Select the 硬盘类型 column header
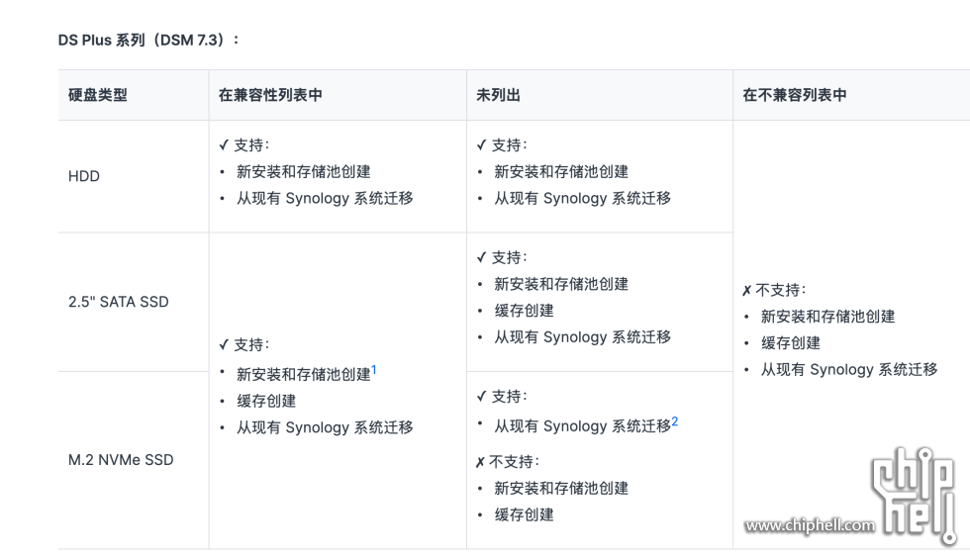970x560 pixels. (x=98, y=95)
